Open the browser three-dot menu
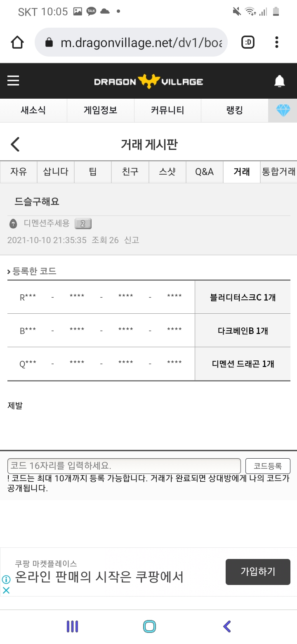 276,42
